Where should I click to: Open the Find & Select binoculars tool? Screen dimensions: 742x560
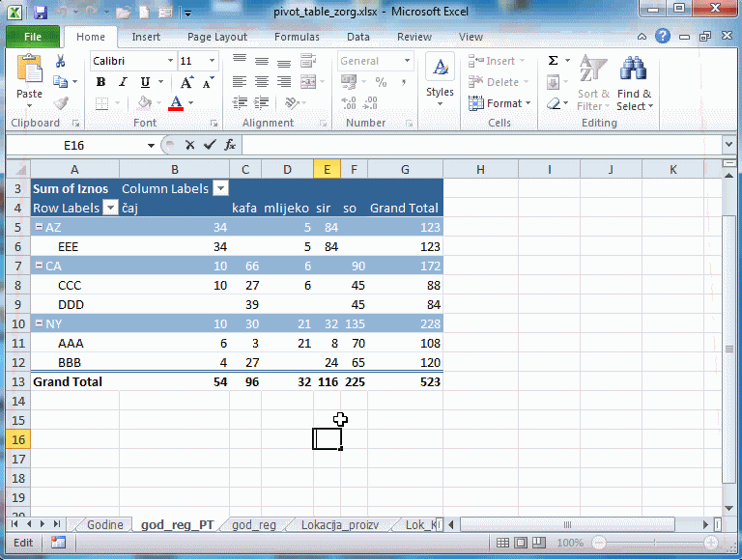click(x=634, y=82)
